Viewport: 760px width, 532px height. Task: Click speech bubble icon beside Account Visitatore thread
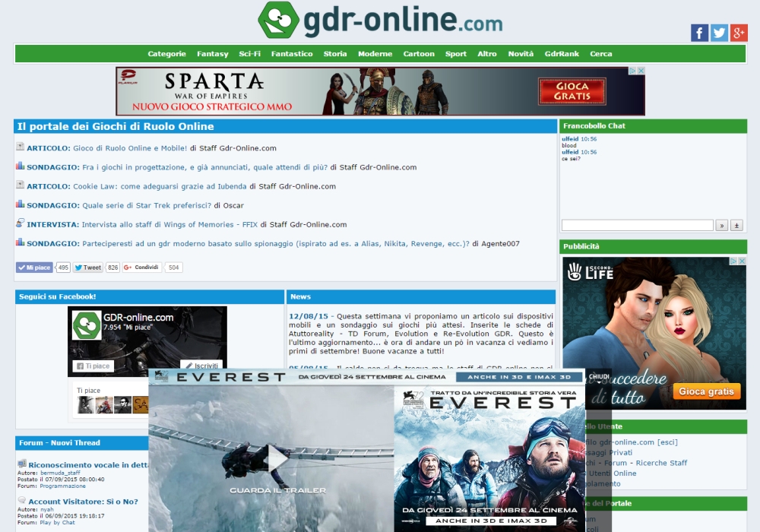coord(22,500)
